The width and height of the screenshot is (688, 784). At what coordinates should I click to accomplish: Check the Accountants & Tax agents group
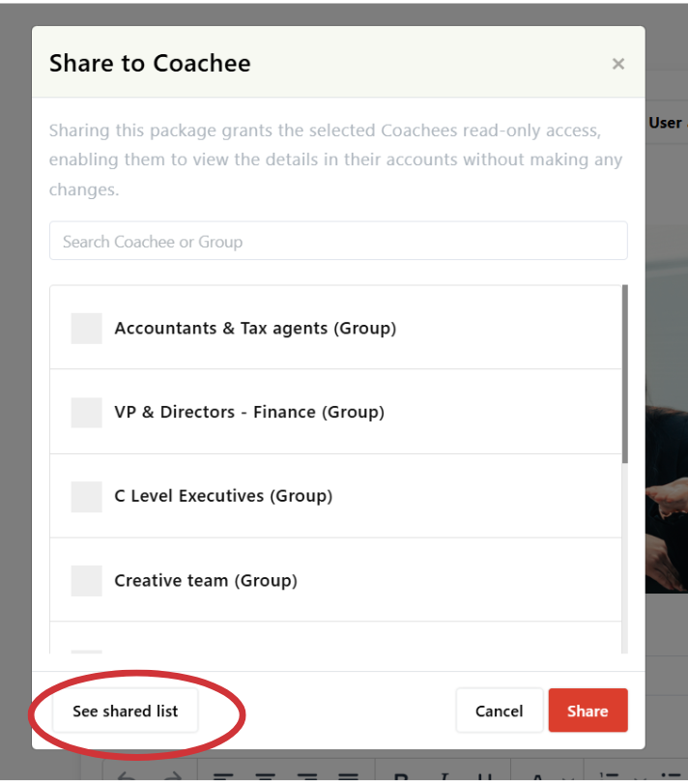pos(87,329)
